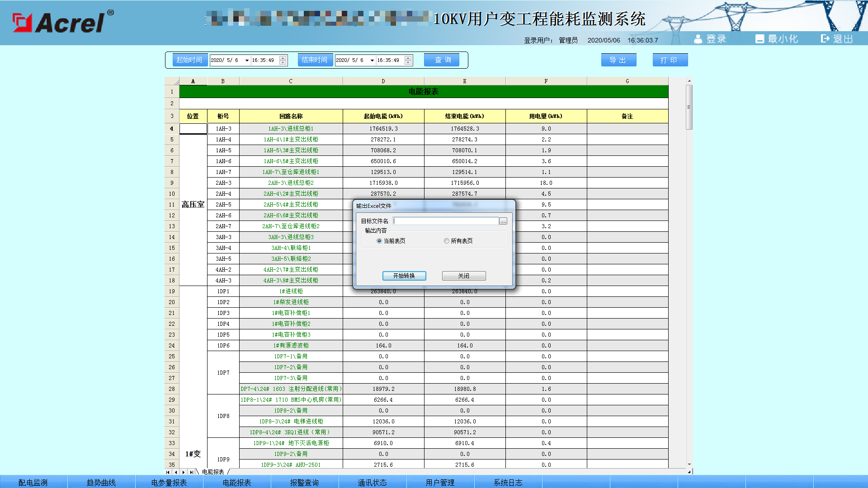Click the 最小化 minimize icon in header

pos(759,39)
